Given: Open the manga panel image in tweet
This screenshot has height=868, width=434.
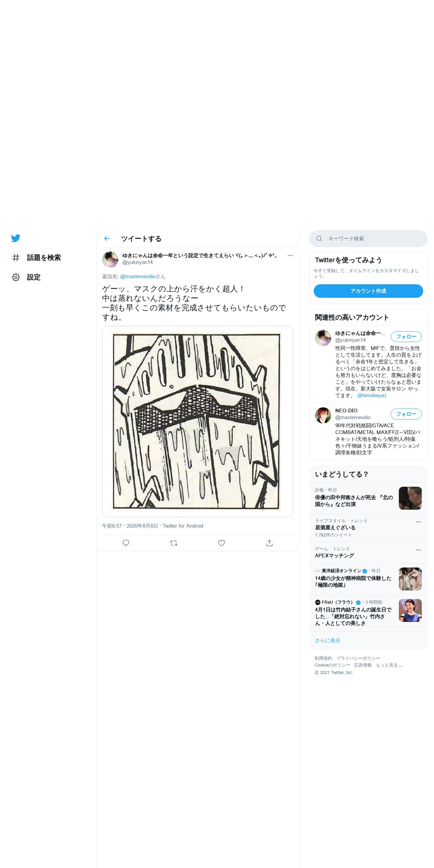Looking at the screenshot, I should tap(198, 421).
